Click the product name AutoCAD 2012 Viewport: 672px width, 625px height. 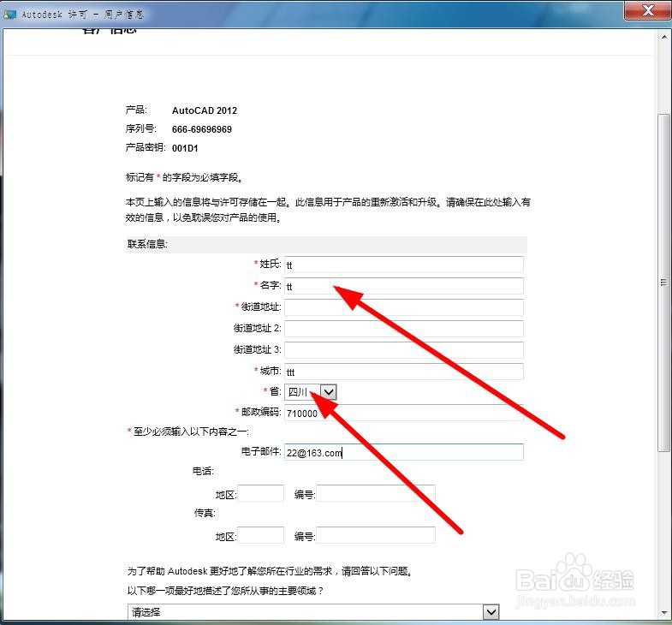[x=205, y=110]
